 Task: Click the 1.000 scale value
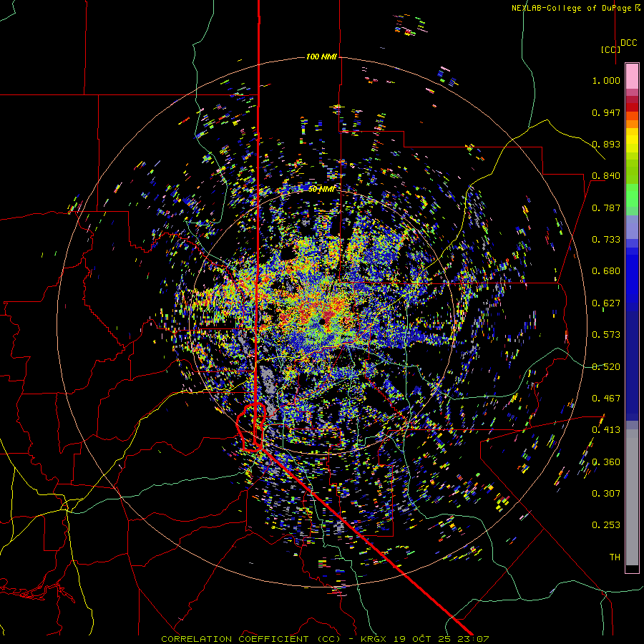pyautogui.click(x=606, y=80)
